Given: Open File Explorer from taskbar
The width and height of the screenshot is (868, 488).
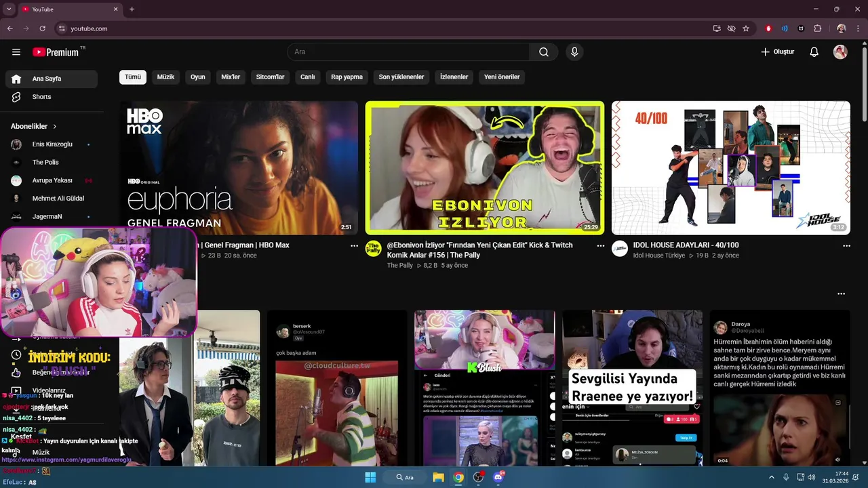Looking at the screenshot, I should pyautogui.click(x=439, y=477).
